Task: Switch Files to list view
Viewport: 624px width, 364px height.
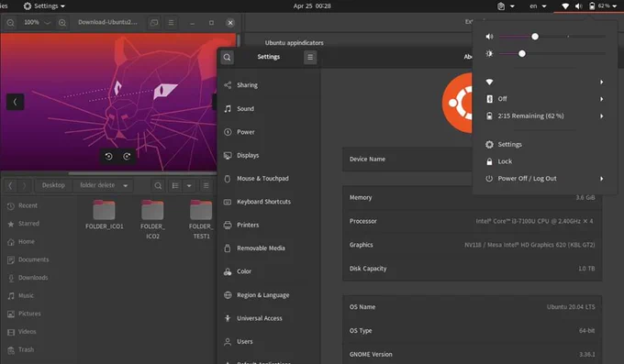Action: [x=175, y=186]
